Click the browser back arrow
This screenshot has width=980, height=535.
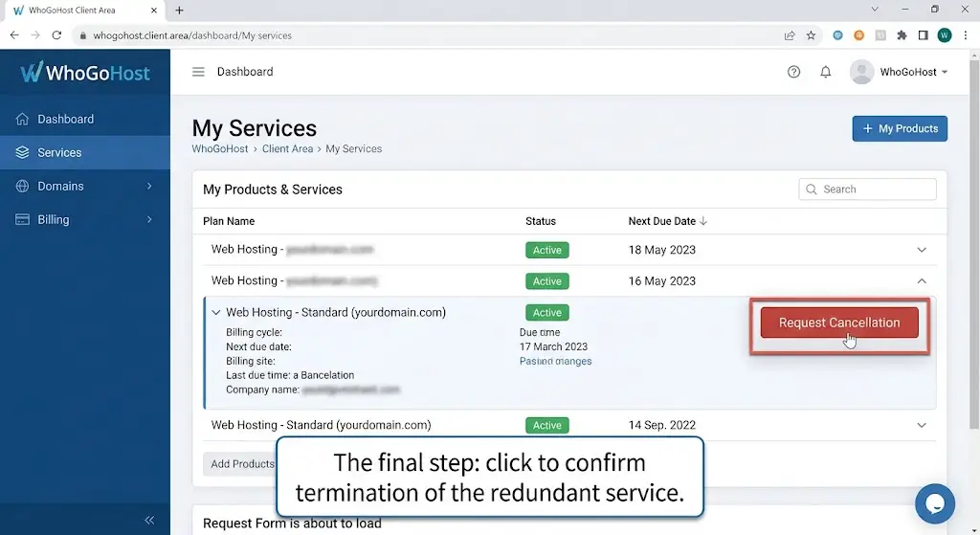[x=14, y=35]
